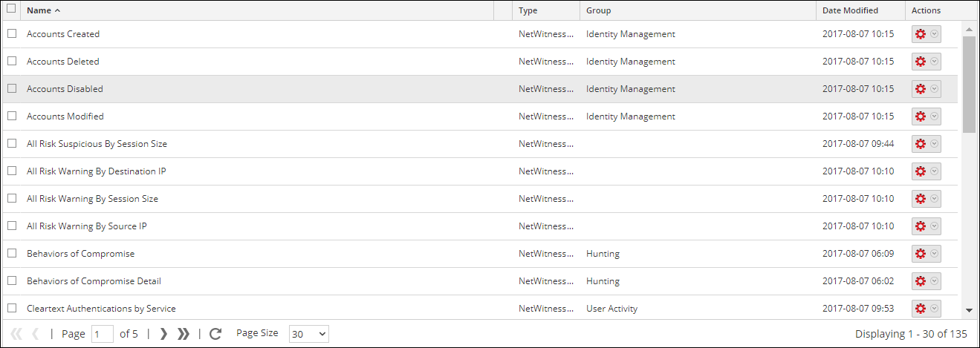Click the gear icon for Accounts Created

click(x=920, y=34)
